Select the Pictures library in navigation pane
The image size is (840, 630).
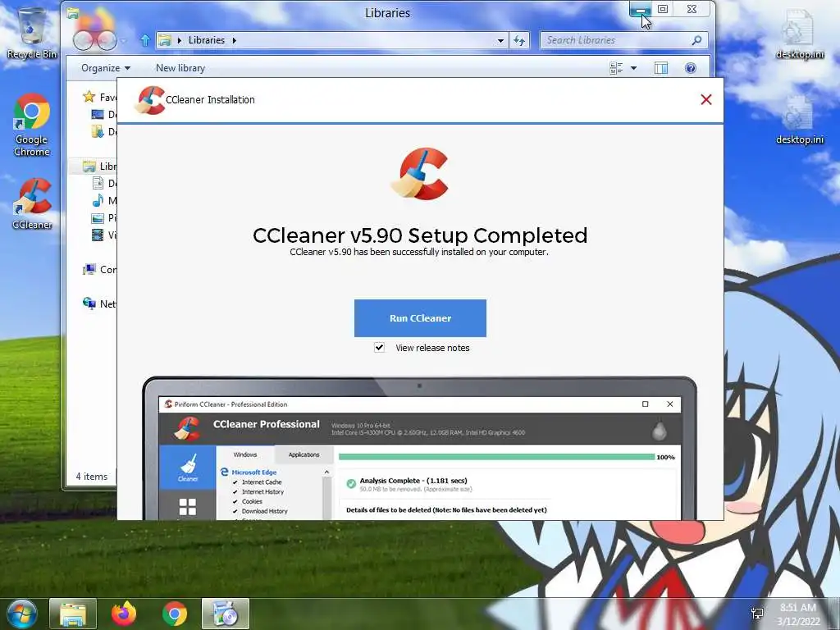point(104,217)
